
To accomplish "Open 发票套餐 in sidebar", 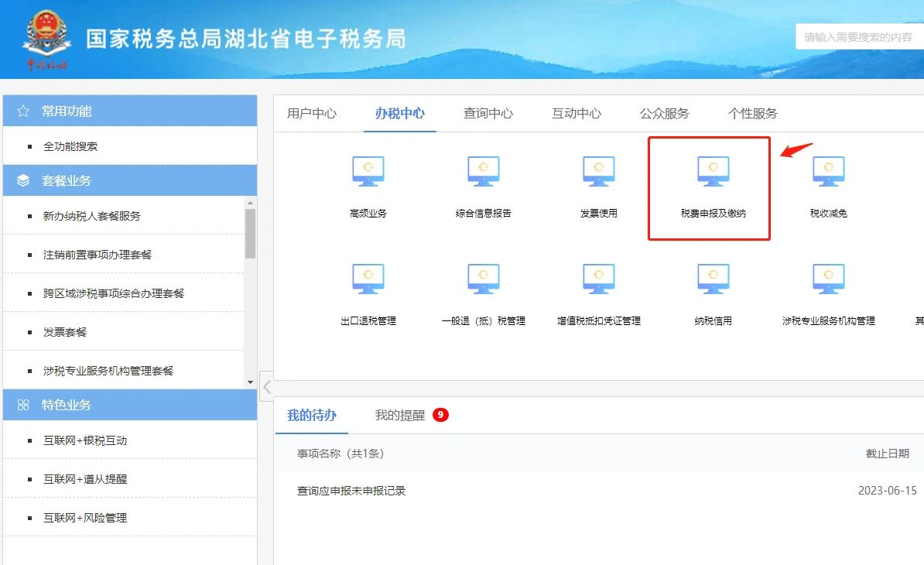I will click(65, 332).
